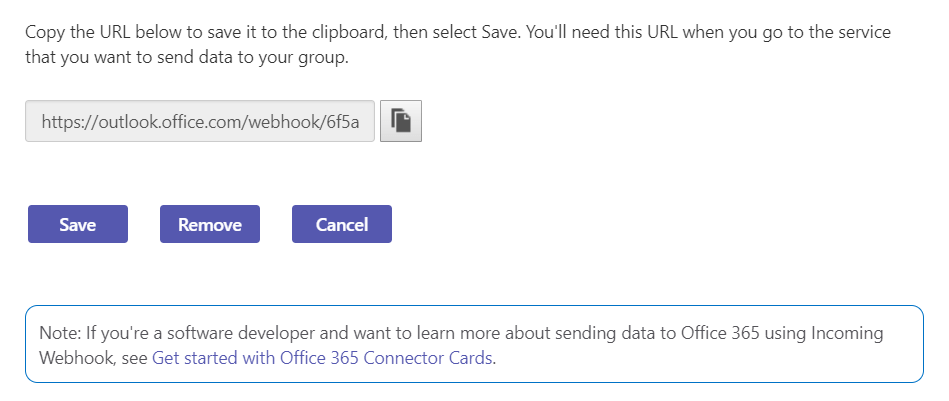Click the copy-to-clipboard icon beside the URL
The image size is (949, 401).
pyautogui.click(x=401, y=122)
